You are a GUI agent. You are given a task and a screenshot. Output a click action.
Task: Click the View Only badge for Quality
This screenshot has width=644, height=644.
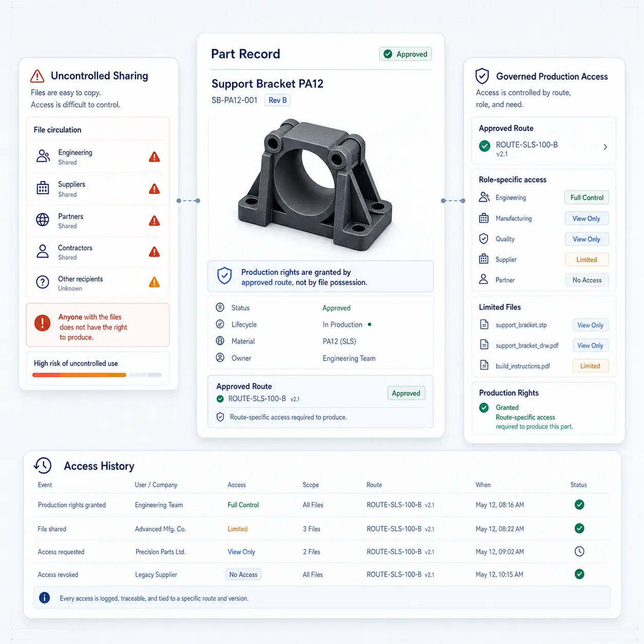586,239
